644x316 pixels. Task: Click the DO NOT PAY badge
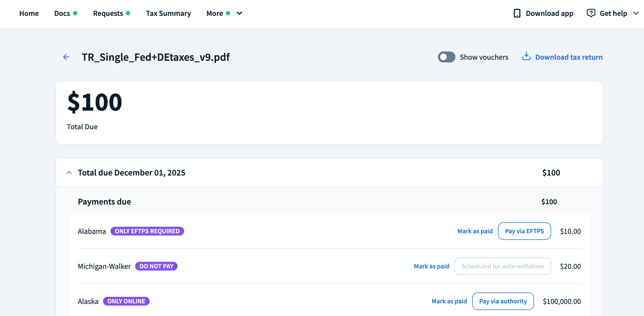[x=156, y=266]
